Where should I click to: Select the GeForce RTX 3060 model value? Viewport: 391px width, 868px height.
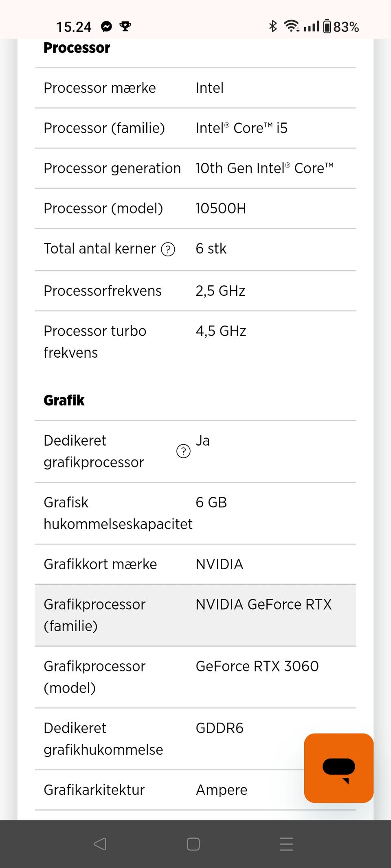pos(257,666)
